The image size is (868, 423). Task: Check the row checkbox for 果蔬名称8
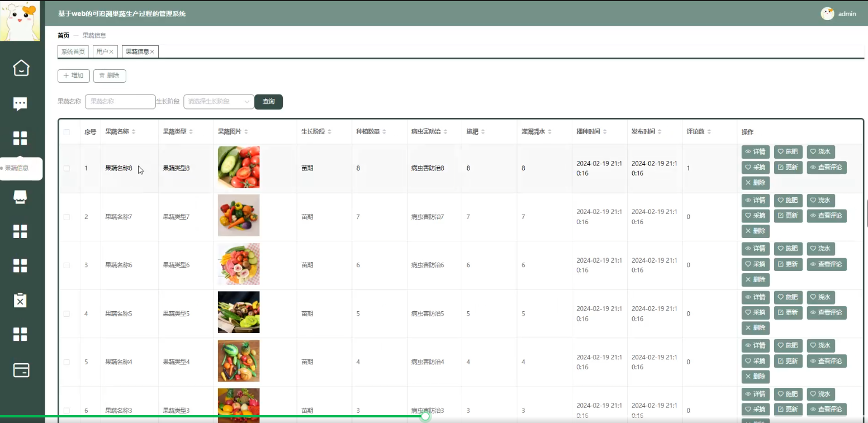tap(67, 168)
